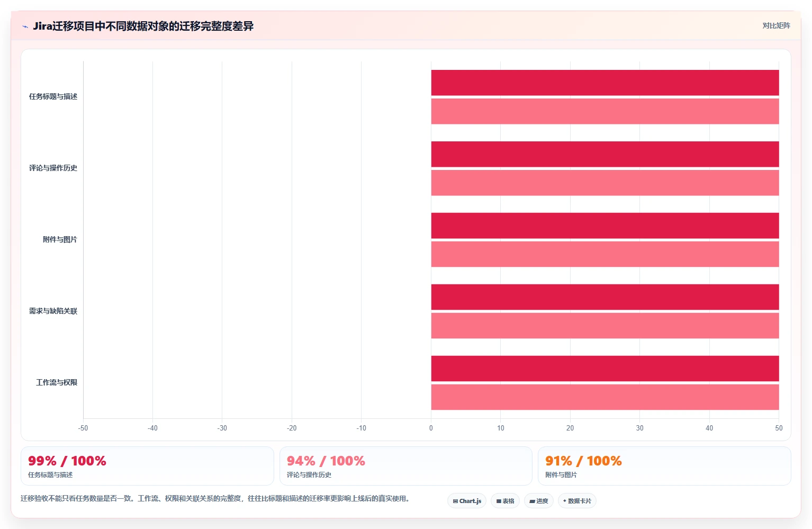Click the x-axis tick label -50

click(x=83, y=428)
